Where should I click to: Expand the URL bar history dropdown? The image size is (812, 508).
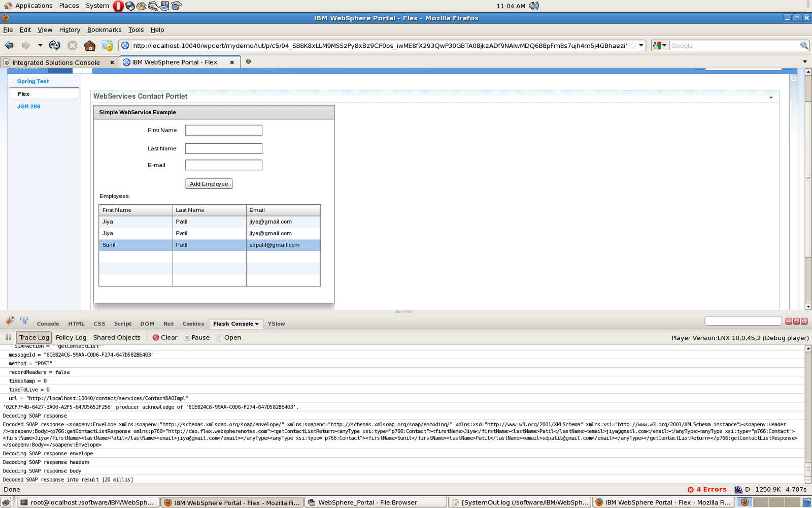(641, 45)
